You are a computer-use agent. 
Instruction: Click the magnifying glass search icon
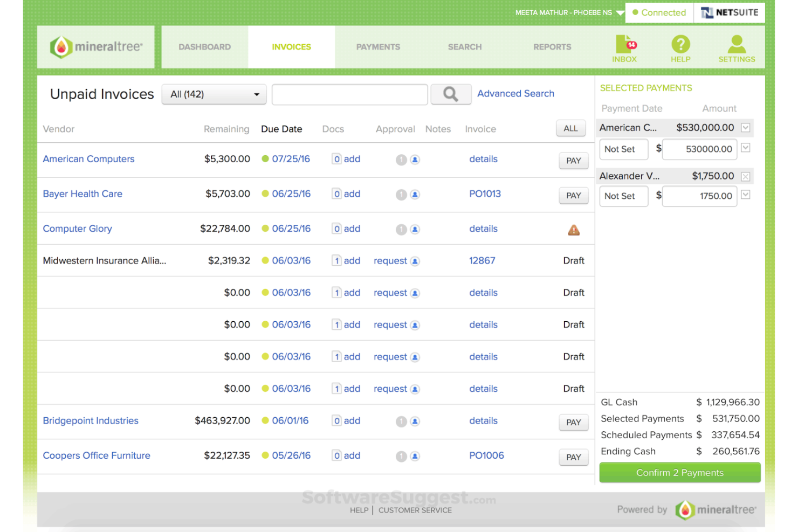451,94
